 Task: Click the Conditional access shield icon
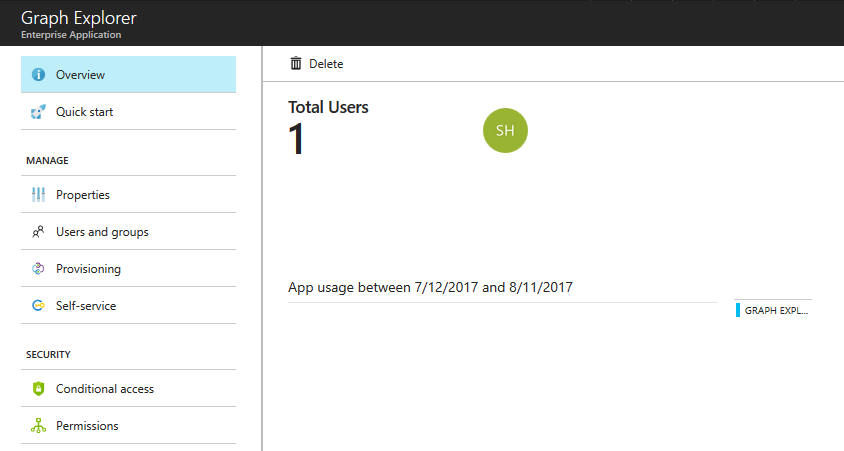[x=38, y=389]
